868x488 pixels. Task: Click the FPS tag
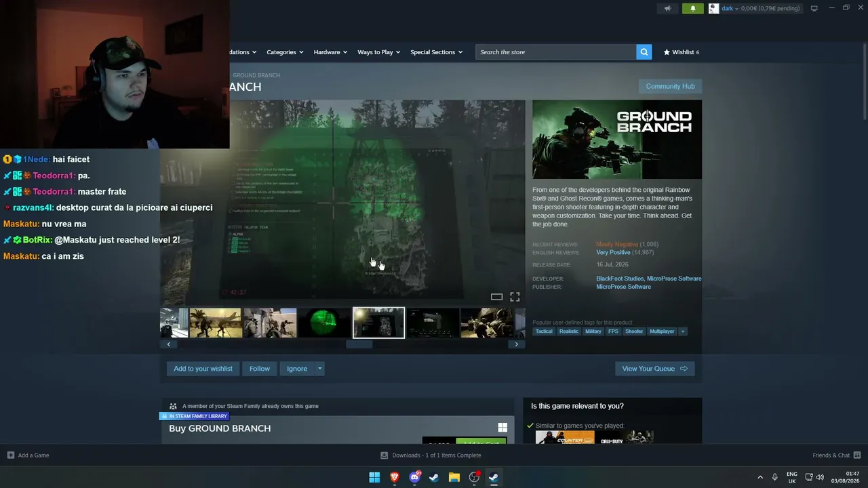[x=613, y=331]
